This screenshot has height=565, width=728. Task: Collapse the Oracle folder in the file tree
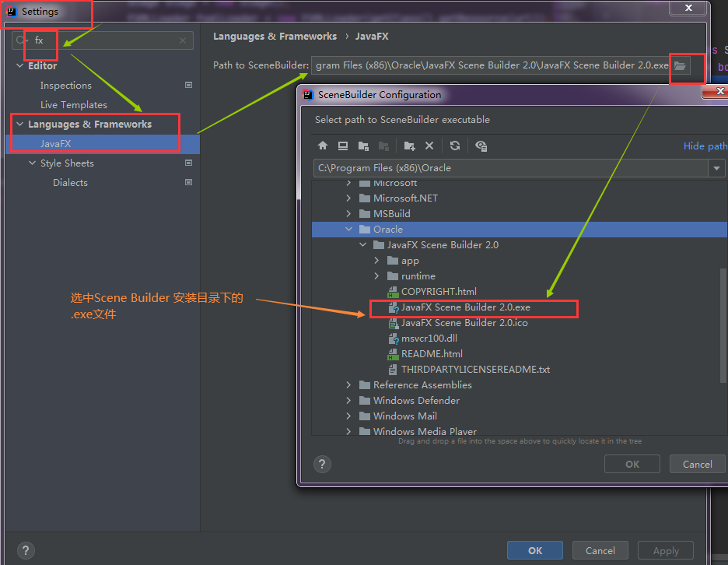(x=348, y=229)
